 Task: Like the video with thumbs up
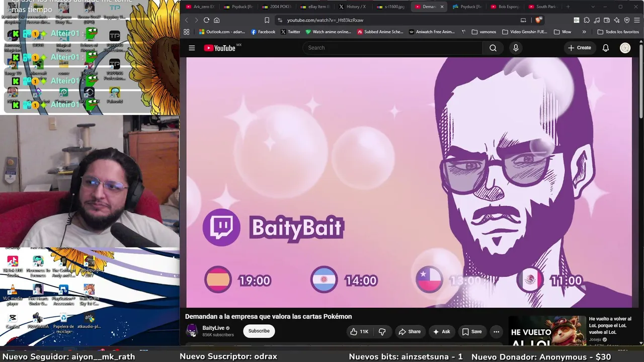coord(359,331)
